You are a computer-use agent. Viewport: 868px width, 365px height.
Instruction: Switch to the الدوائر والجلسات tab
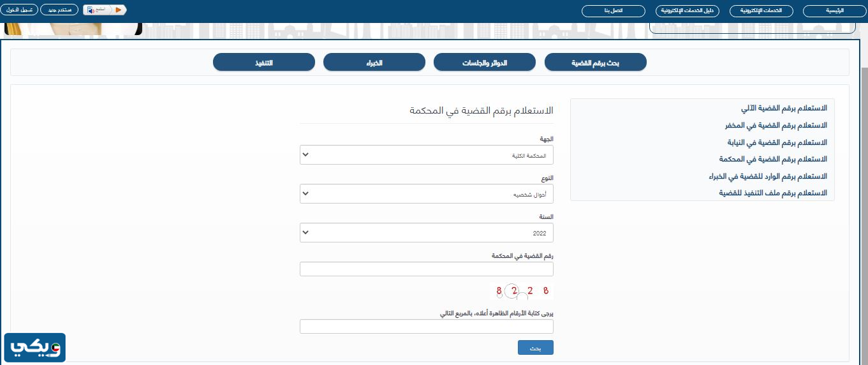coord(485,63)
